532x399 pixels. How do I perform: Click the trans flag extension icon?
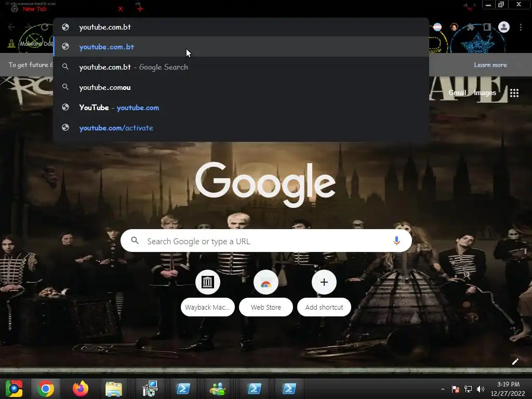(x=437, y=27)
